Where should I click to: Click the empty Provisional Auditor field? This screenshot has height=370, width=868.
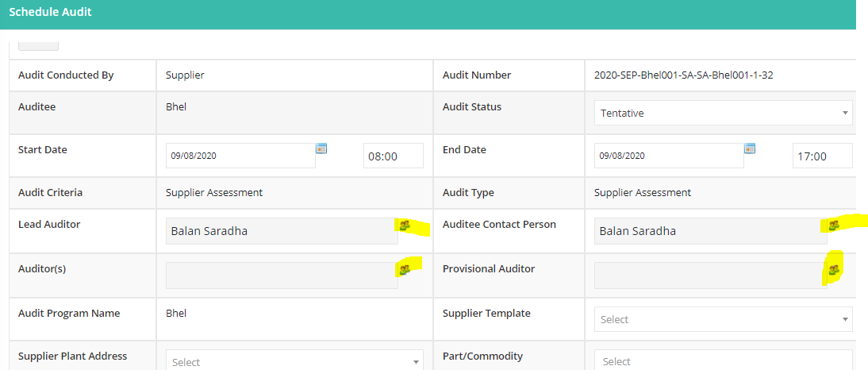[711, 276]
